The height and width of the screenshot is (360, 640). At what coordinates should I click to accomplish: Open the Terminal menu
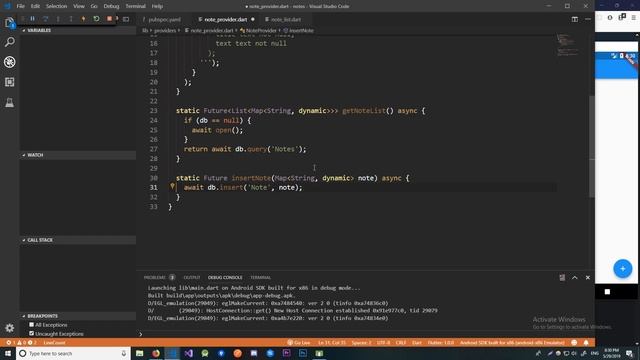pyautogui.click(x=136, y=6)
